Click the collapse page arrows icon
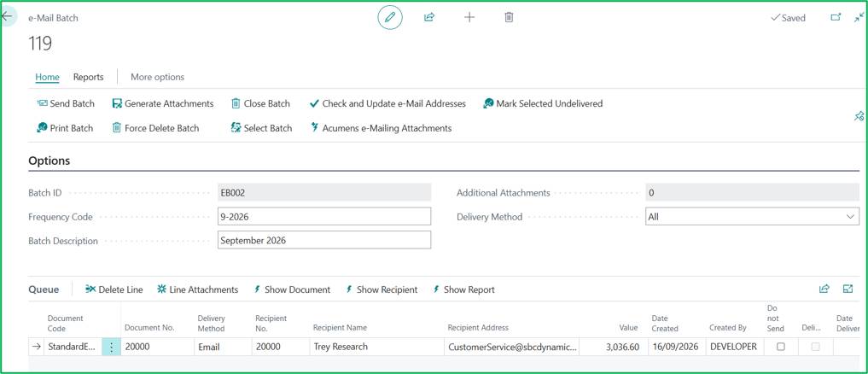Screen dimensions: 868x374 point(859,17)
